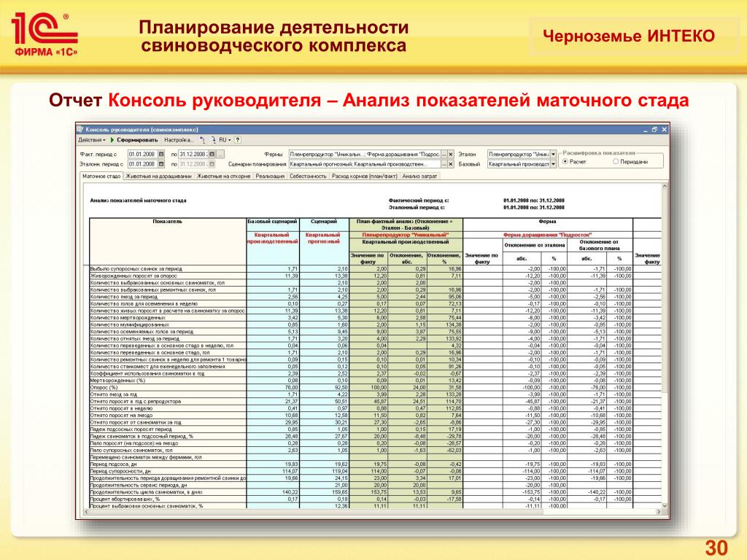Click the save-settings arrow icon next to RU
The image size is (747, 560).
coord(213,140)
